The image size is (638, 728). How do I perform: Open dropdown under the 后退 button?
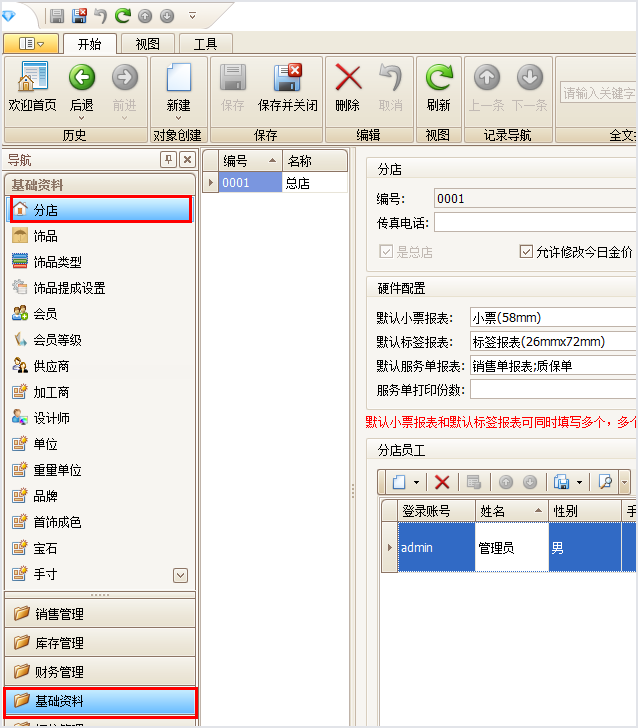(x=82, y=118)
